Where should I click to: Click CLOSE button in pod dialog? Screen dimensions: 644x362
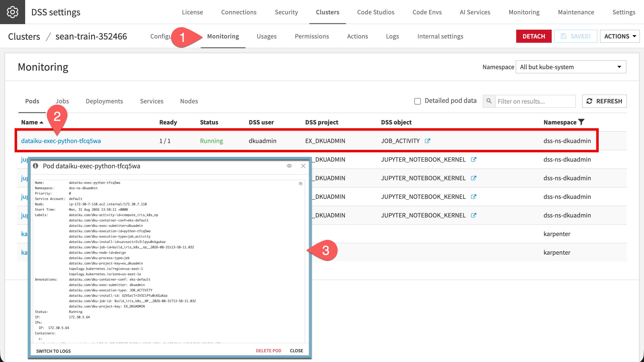pos(296,351)
